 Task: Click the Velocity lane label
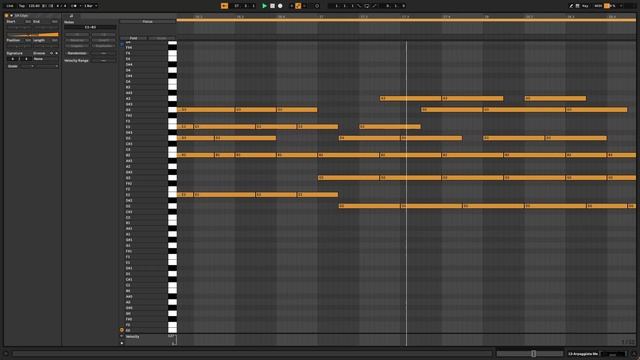133,337
